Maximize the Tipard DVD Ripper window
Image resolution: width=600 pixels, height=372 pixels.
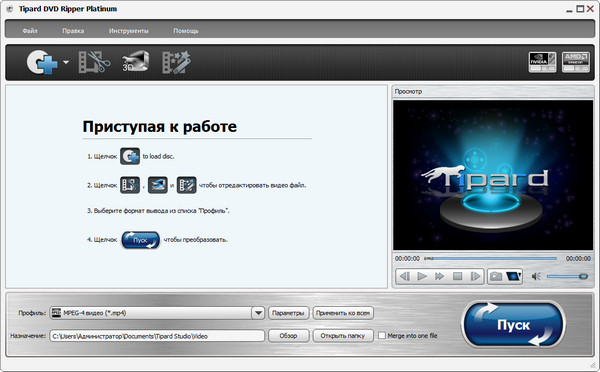point(580,8)
